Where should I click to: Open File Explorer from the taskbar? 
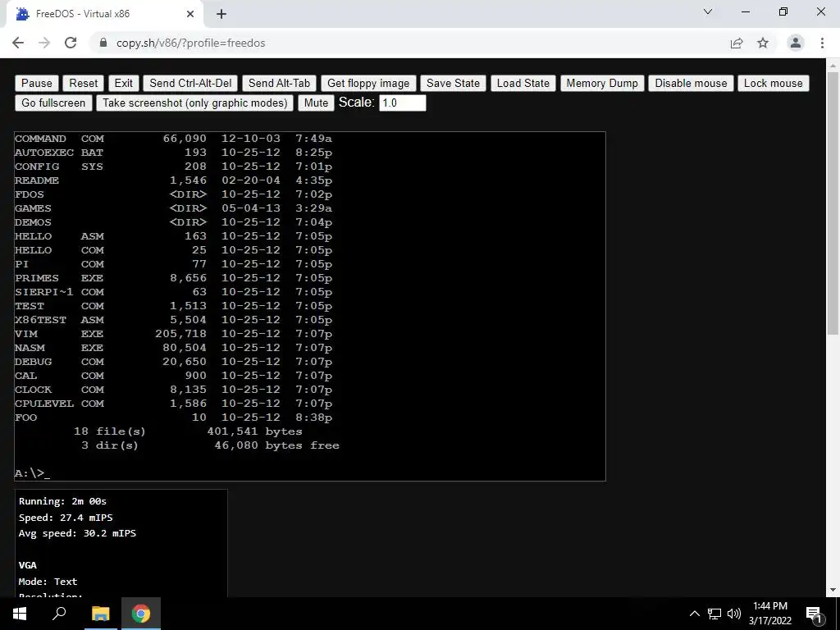(x=100, y=614)
